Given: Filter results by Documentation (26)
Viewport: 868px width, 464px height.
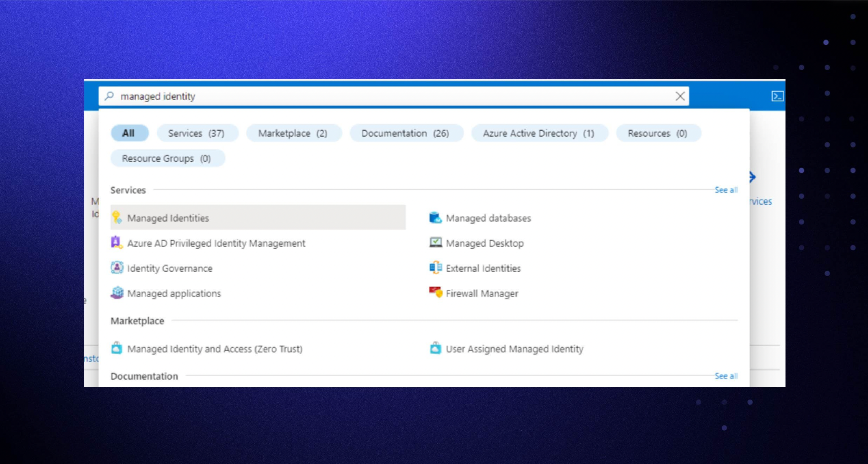Looking at the screenshot, I should pyautogui.click(x=406, y=133).
